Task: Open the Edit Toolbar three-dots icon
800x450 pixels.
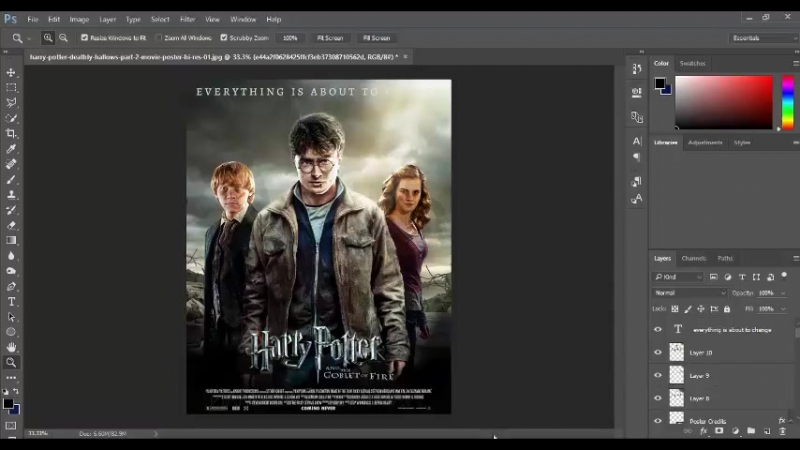Action: click(x=11, y=378)
